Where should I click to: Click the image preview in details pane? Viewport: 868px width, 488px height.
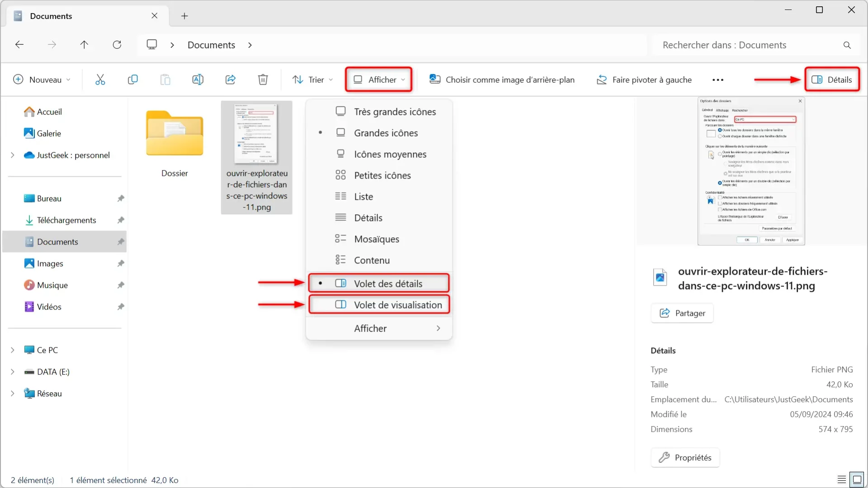[751, 171]
